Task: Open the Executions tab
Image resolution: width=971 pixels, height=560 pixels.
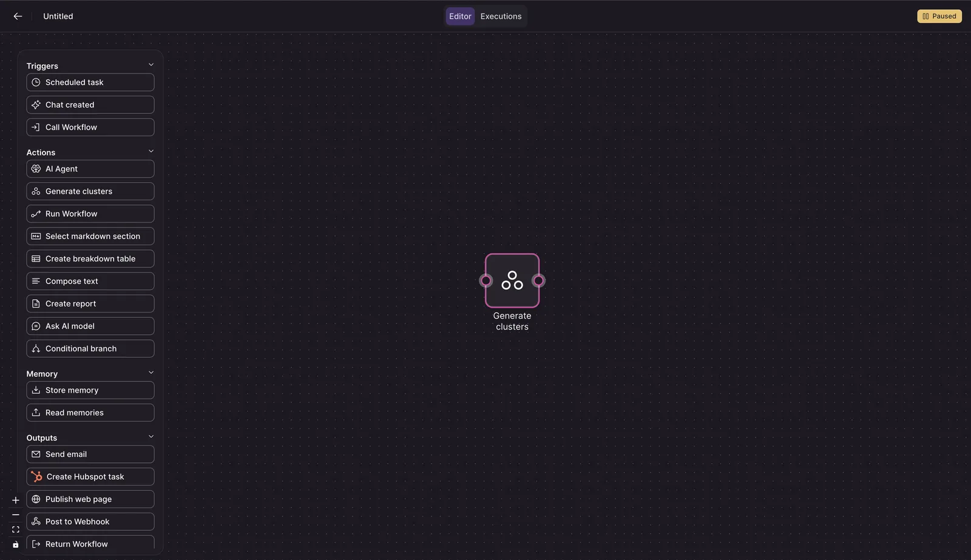Action: tap(501, 16)
